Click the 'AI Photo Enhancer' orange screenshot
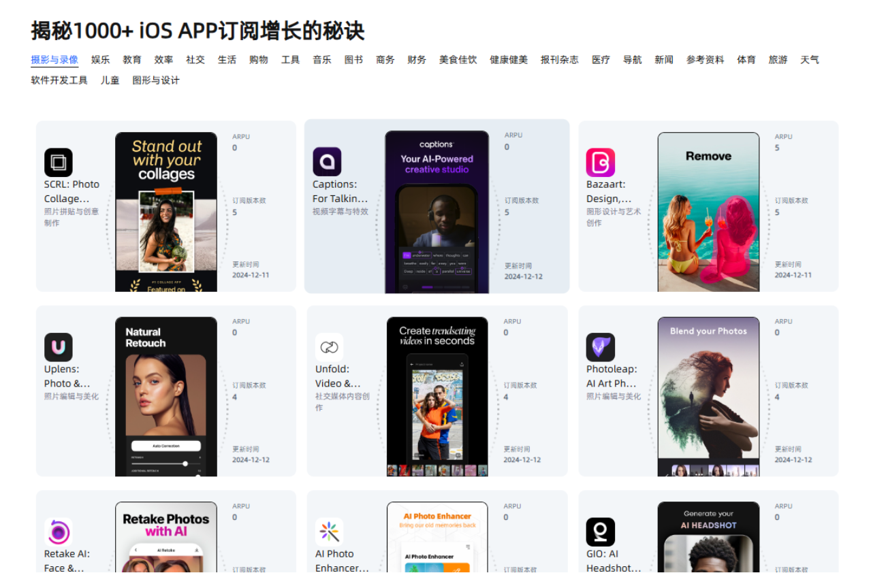Viewport: 871px width, 588px height. point(437,537)
